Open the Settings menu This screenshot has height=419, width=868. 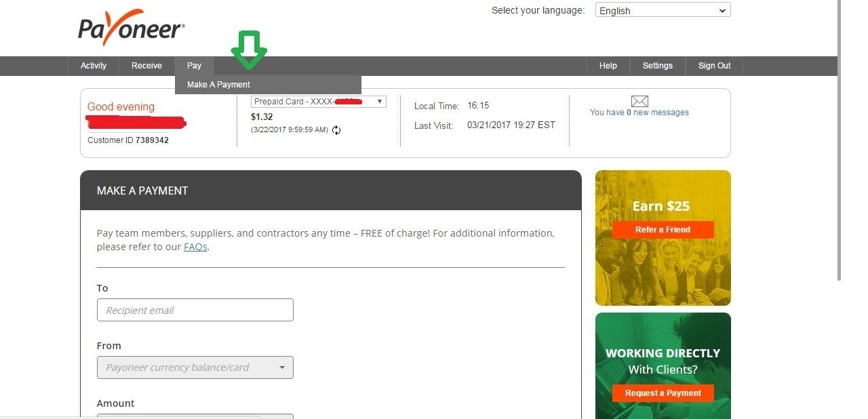click(658, 66)
